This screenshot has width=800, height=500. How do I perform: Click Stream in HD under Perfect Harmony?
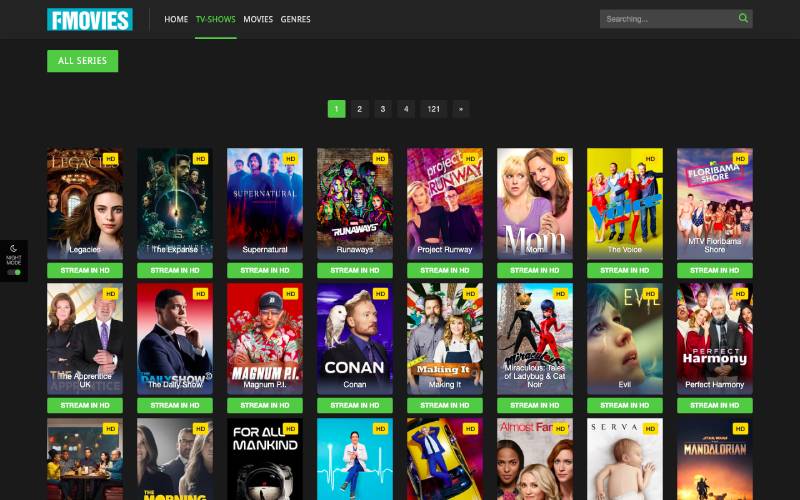pos(715,406)
